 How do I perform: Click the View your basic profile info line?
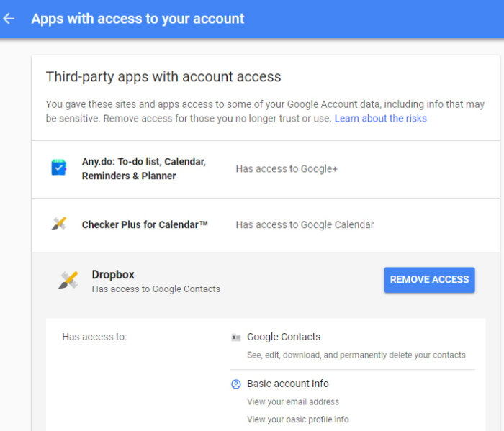click(298, 419)
